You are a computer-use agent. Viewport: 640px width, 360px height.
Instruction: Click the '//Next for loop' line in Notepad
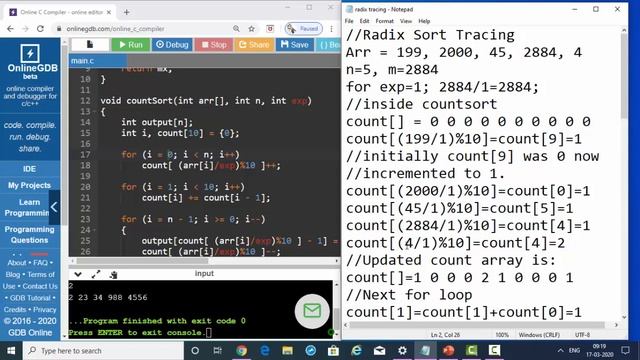click(x=409, y=295)
